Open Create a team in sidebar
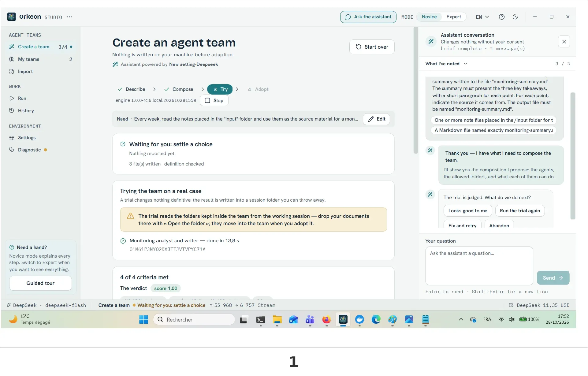The width and height of the screenshot is (588, 376). [x=41, y=47]
